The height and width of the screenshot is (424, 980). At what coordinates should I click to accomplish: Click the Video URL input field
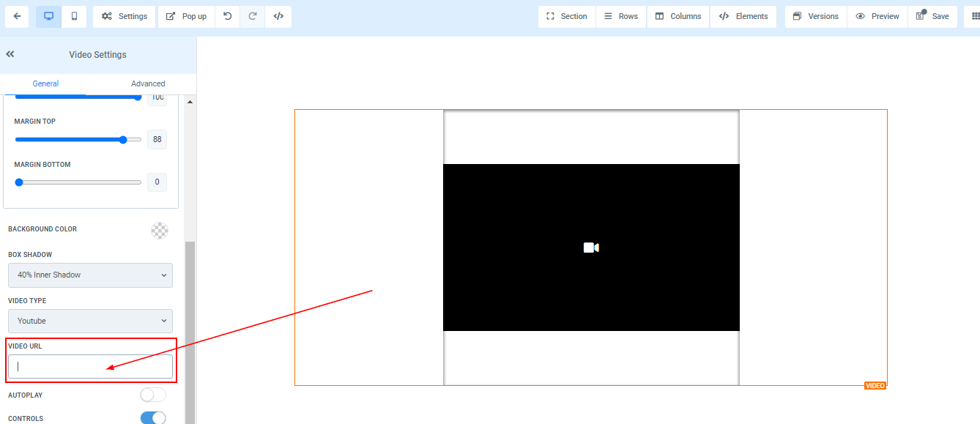90,367
